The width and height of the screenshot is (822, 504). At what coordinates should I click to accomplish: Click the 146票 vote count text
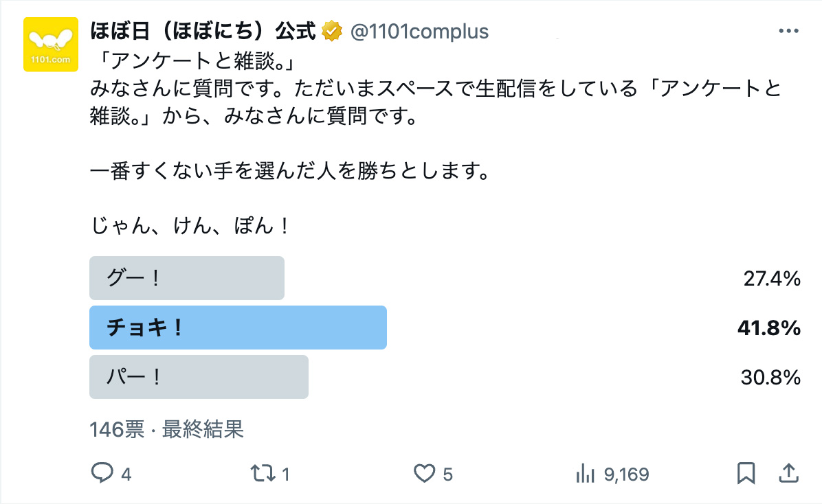tap(117, 430)
